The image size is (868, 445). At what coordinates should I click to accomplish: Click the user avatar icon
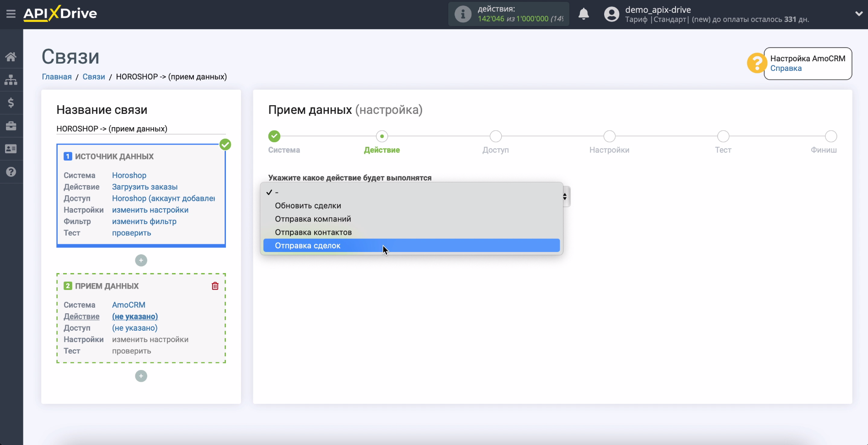(x=611, y=14)
